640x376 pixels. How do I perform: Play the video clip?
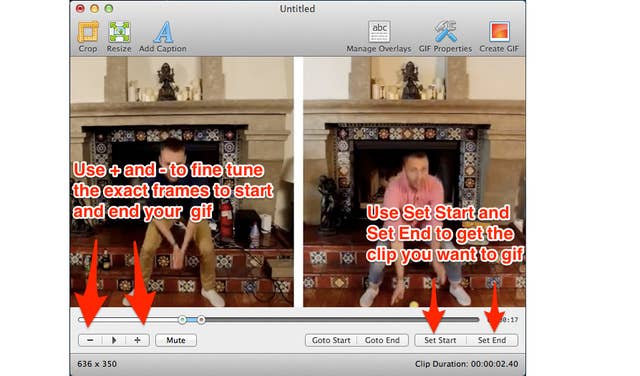coord(114,340)
